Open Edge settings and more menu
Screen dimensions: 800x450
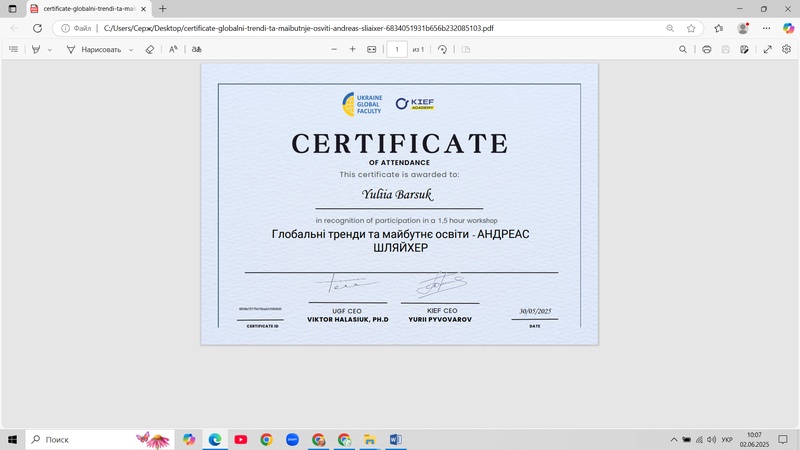click(x=766, y=29)
